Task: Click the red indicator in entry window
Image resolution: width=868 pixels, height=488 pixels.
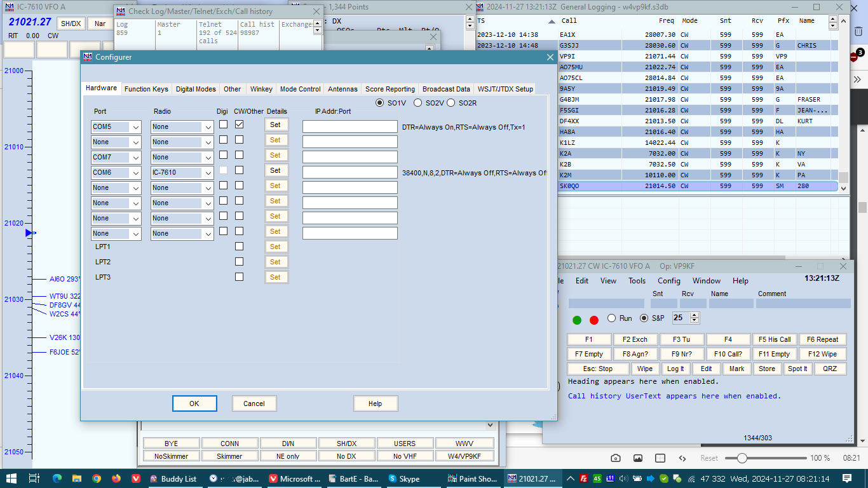Action: (x=594, y=320)
